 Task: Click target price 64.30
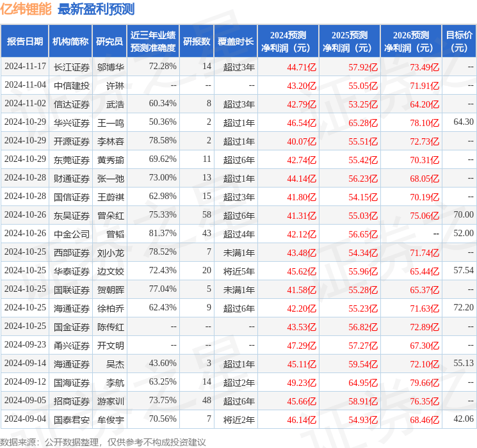tap(464, 122)
